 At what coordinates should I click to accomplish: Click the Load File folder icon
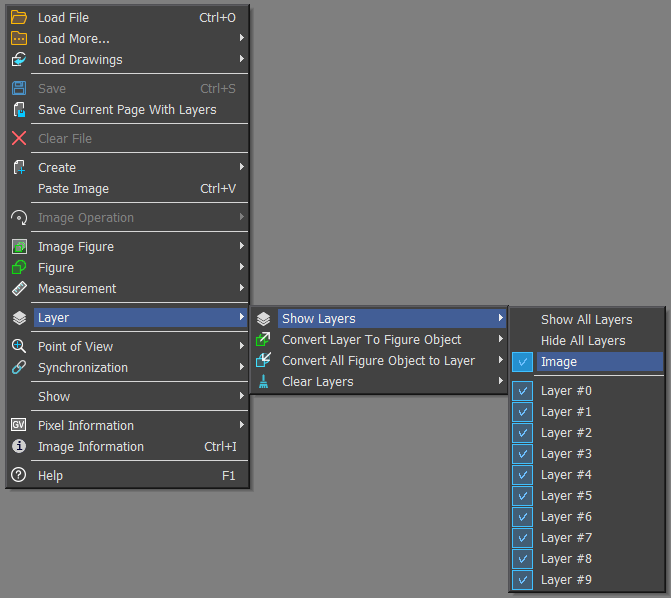[19, 17]
